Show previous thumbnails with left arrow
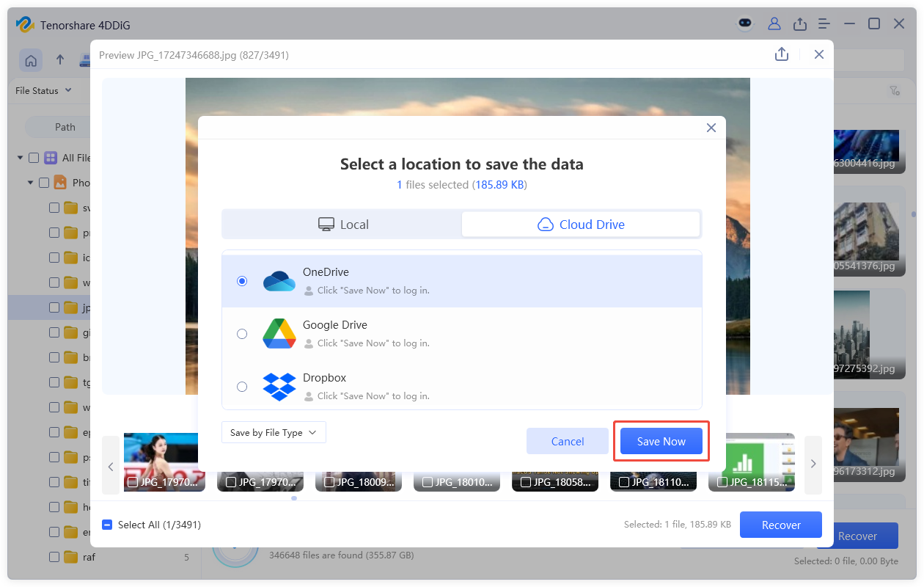 [x=111, y=465]
